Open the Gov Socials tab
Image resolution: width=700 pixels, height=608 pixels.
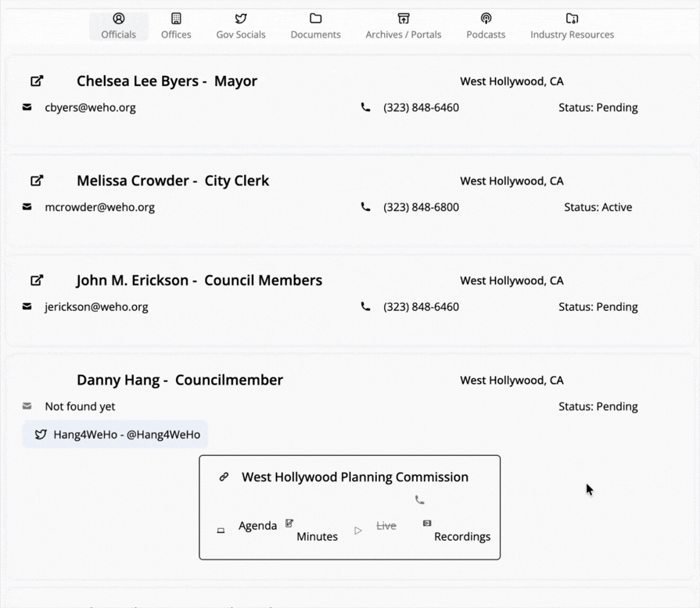pos(241,26)
